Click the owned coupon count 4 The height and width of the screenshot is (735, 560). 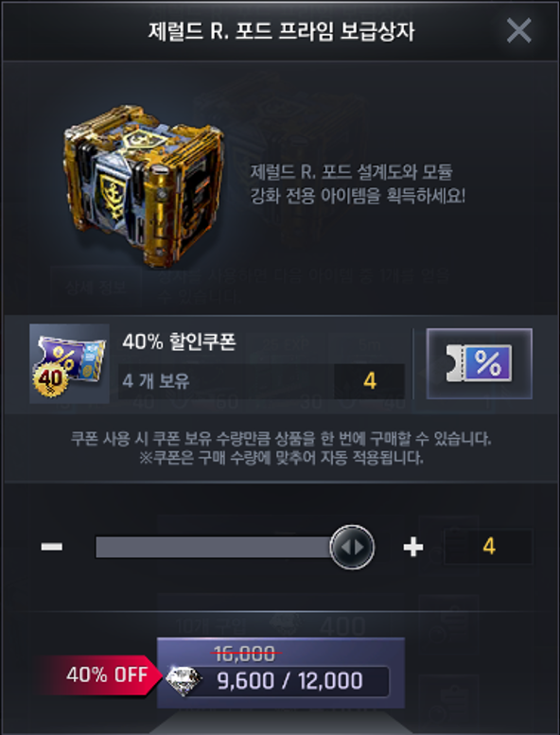point(369,381)
